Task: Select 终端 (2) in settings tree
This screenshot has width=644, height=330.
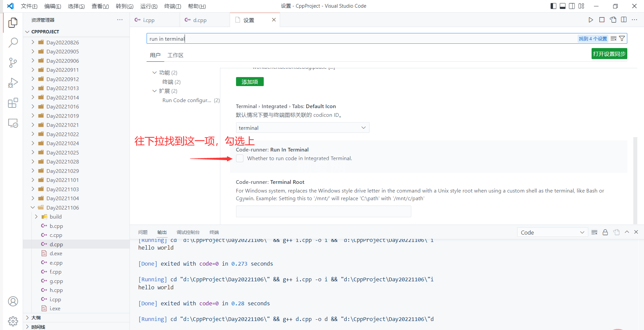Action: (171, 82)
